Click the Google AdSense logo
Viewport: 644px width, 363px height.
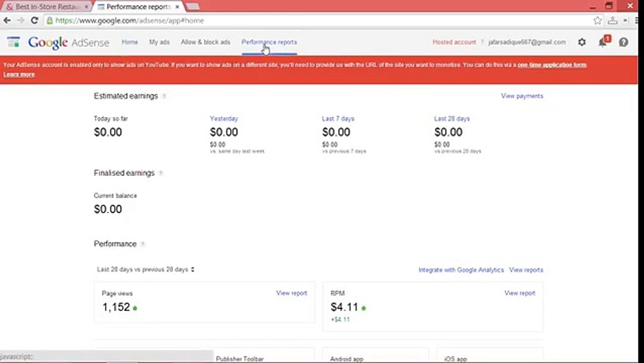69,43
